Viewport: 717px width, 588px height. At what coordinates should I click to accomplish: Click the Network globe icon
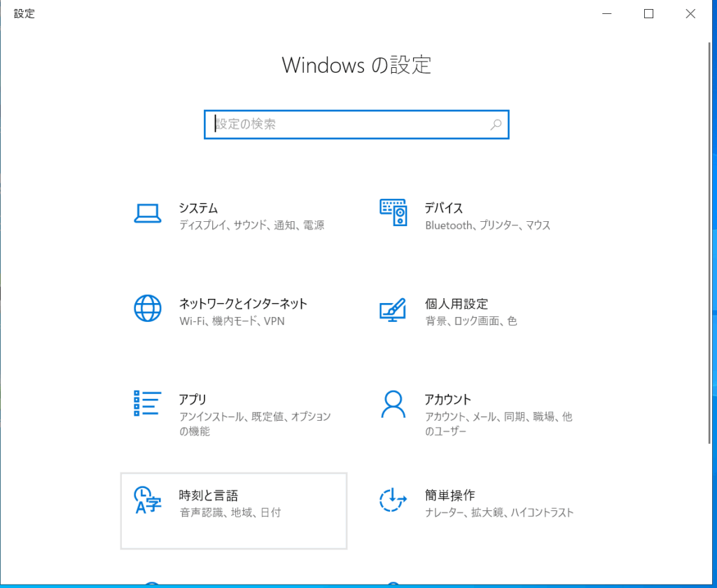[147, 308]
